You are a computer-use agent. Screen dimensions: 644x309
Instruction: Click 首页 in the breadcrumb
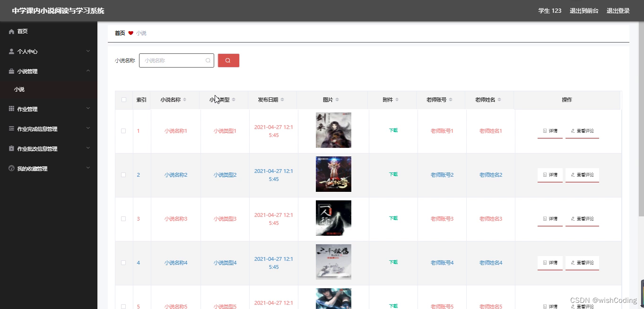[120, 33]
